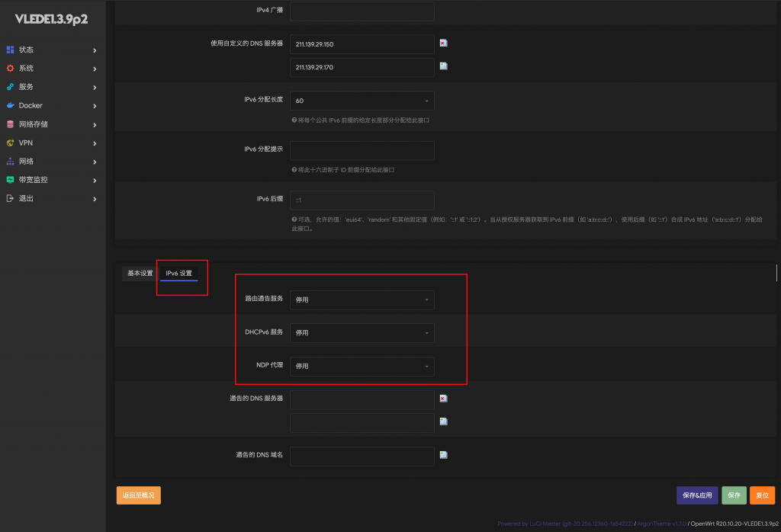The image size is (781, 532).
Task: Click the VPN sidebar icon
Action: pyautogui.click(x=10, y=143)
